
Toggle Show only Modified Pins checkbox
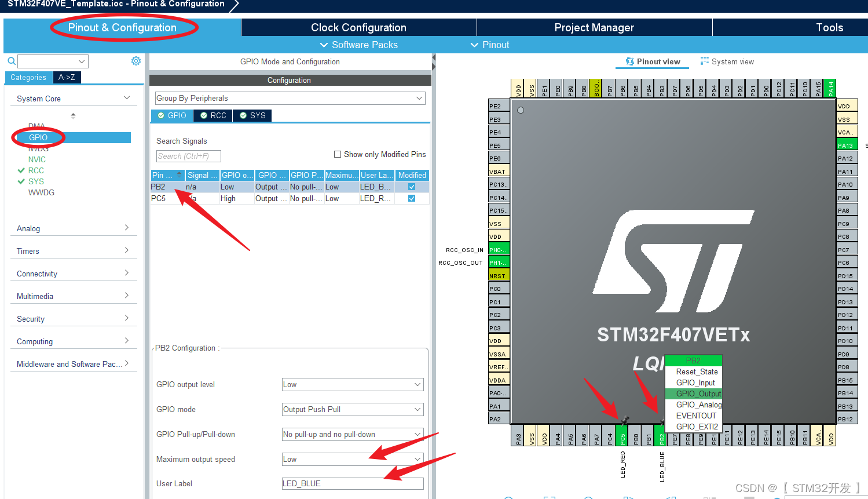click(338, 154)
